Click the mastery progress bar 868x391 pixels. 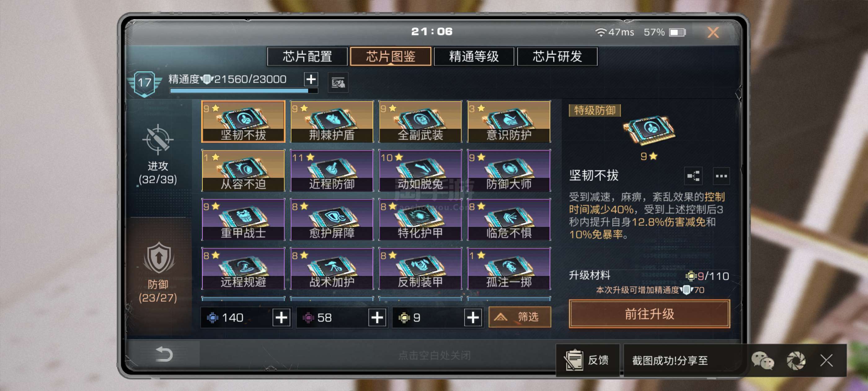[x=244, y=91]
